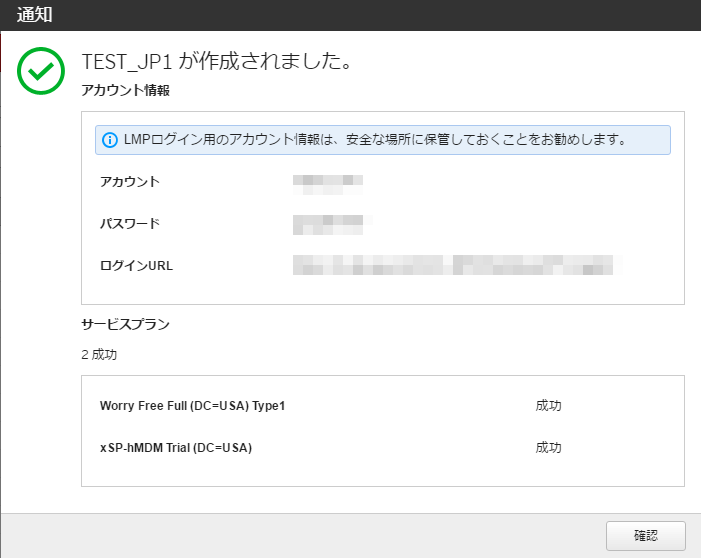Select the blurred account value

[328, 182]
